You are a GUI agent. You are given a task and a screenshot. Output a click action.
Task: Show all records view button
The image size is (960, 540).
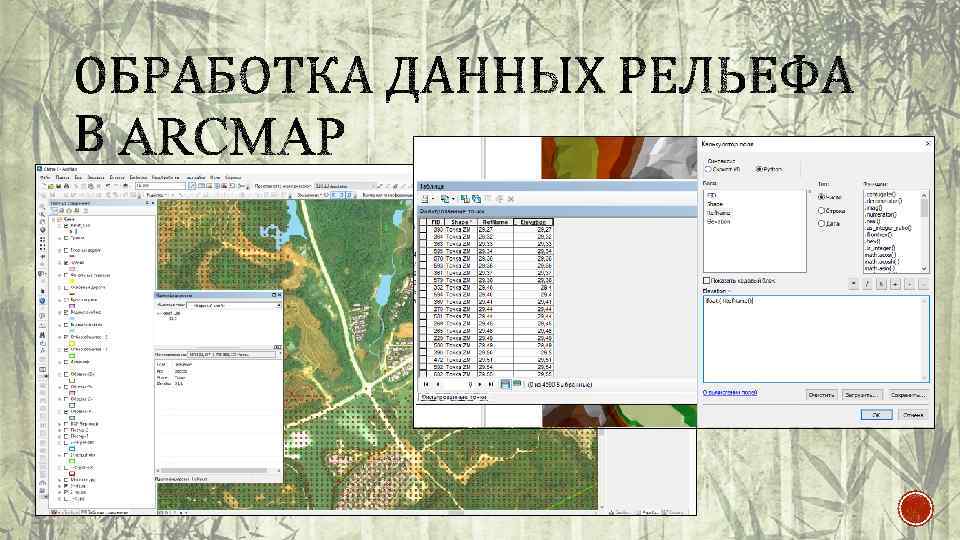point(506,384)
